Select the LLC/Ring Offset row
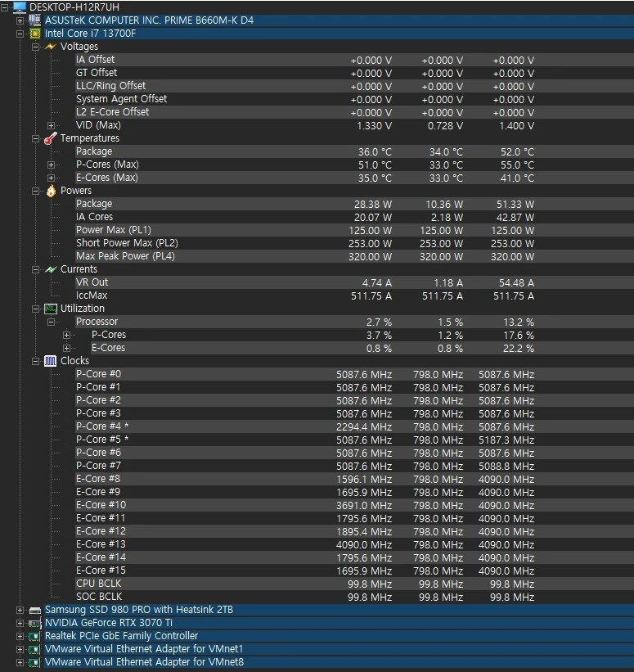The height and width of the screenshot is (672, 634). [x=354, y=86]
